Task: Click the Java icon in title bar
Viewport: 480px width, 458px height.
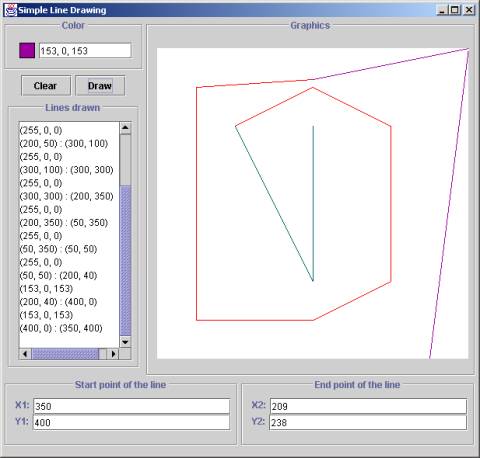Action: coord(11,10)
